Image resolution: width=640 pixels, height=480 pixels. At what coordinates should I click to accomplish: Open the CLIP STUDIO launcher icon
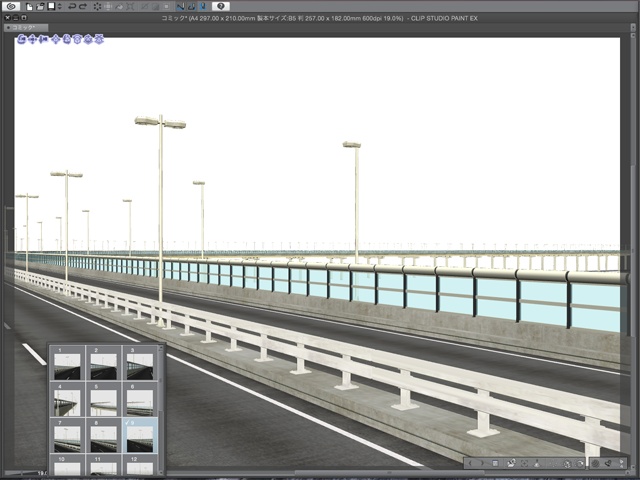coord(11,7)
